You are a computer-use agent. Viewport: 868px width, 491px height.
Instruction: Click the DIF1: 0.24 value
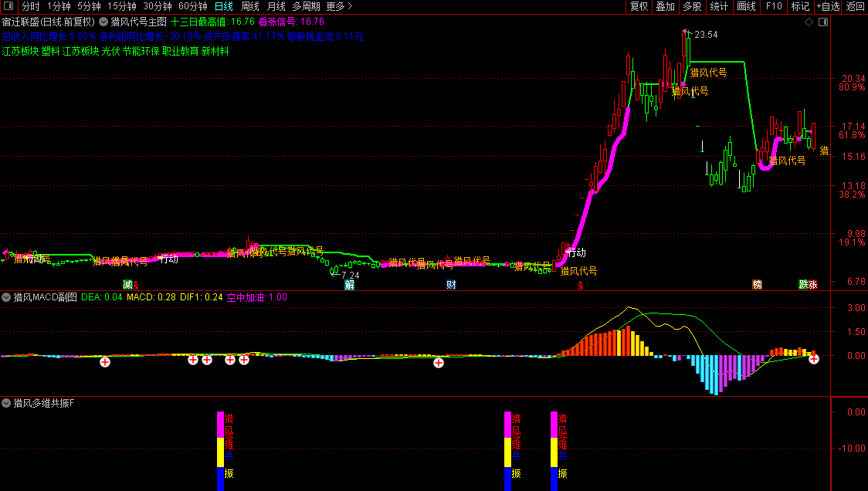pyautogui.click(x=201, y=297)
